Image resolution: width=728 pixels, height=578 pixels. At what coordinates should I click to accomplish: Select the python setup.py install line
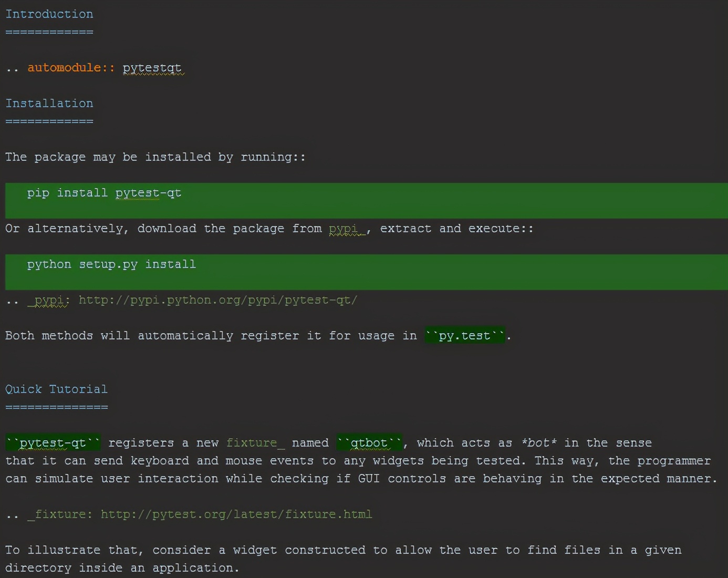pyautogui.click(x=111, y=264)
